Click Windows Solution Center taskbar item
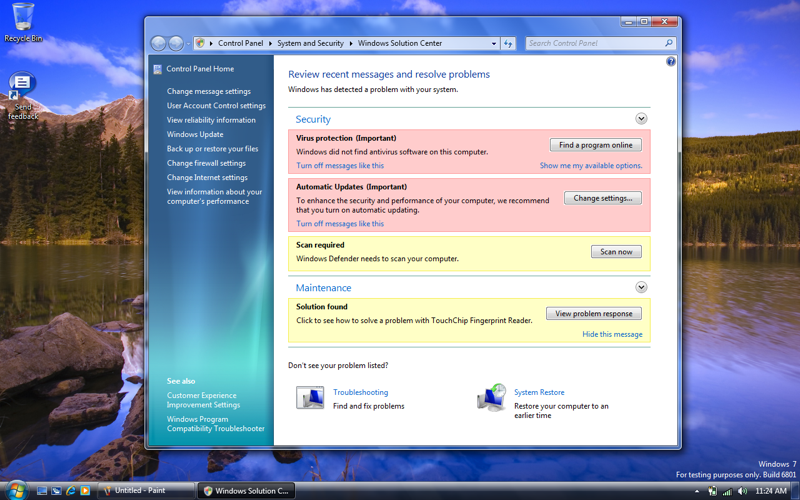This screenshot has height=500, width=800. click(x=246, y=491)
